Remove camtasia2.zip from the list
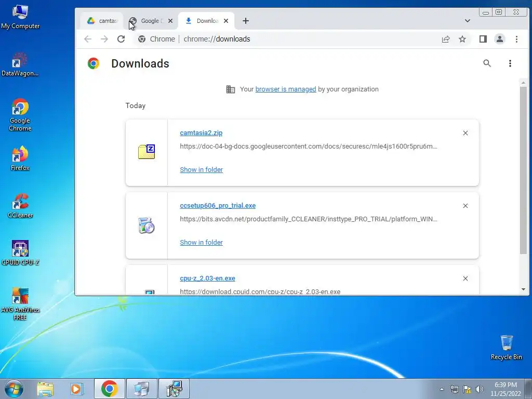 (465, 133)
